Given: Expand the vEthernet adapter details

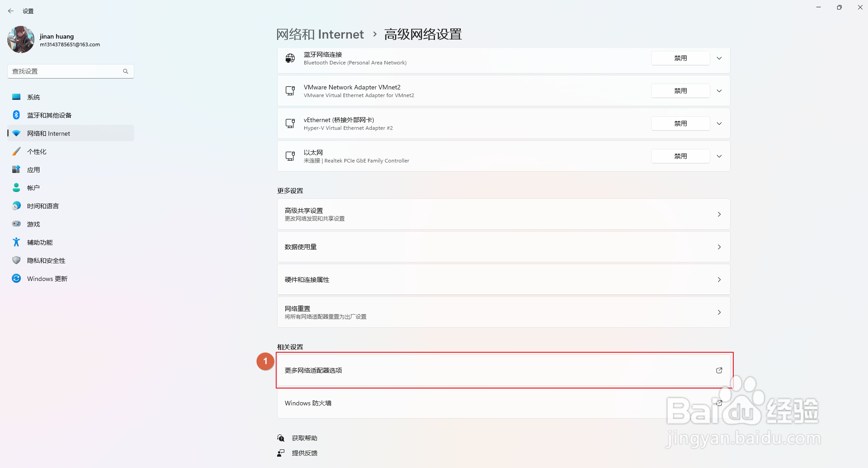Looking at the screenshot, I should (x=719, y=123).
